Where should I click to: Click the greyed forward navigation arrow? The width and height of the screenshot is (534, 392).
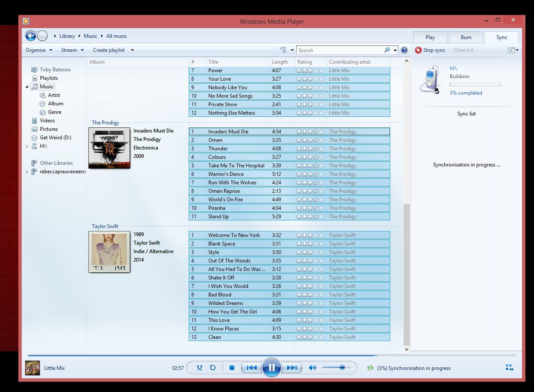[42, 36]
